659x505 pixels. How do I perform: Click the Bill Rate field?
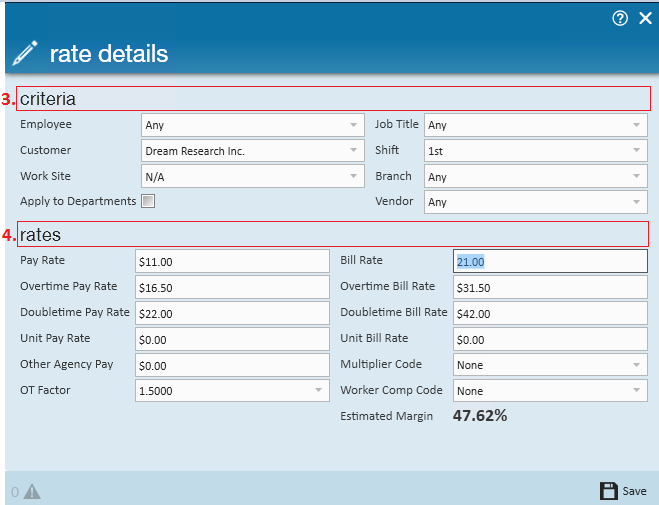(550, 261)
